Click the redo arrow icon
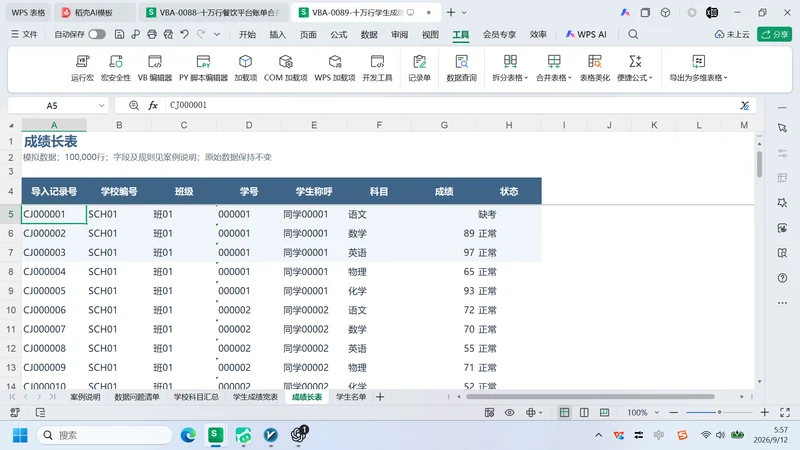800x450 pixels. (201, 34)
